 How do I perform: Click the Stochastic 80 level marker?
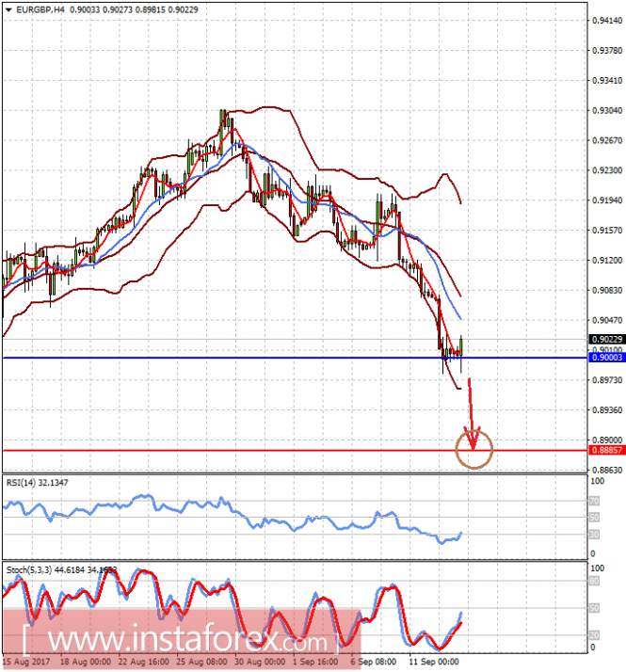pos(595,581)
